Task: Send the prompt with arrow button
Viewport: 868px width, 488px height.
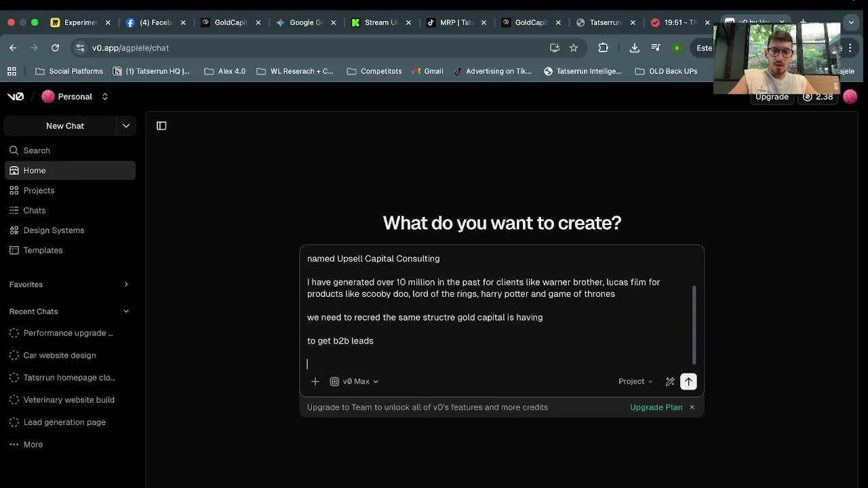Action: click(688, 382)
